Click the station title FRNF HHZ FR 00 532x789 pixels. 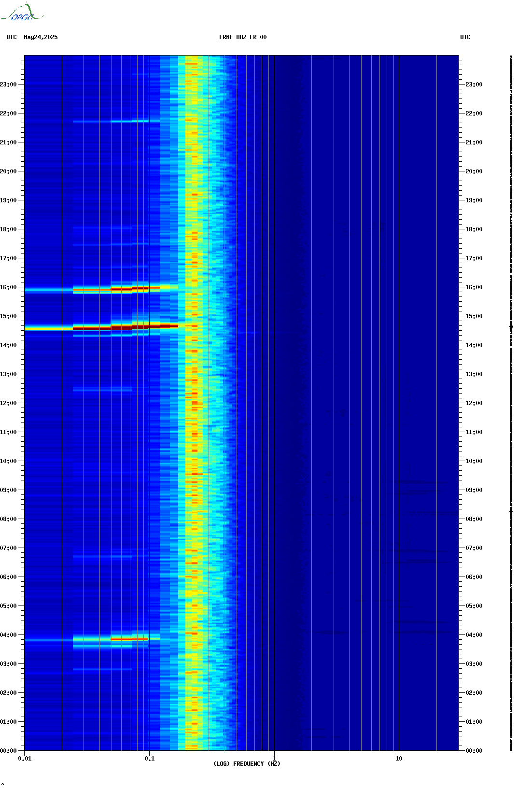[x=243, y=37]
